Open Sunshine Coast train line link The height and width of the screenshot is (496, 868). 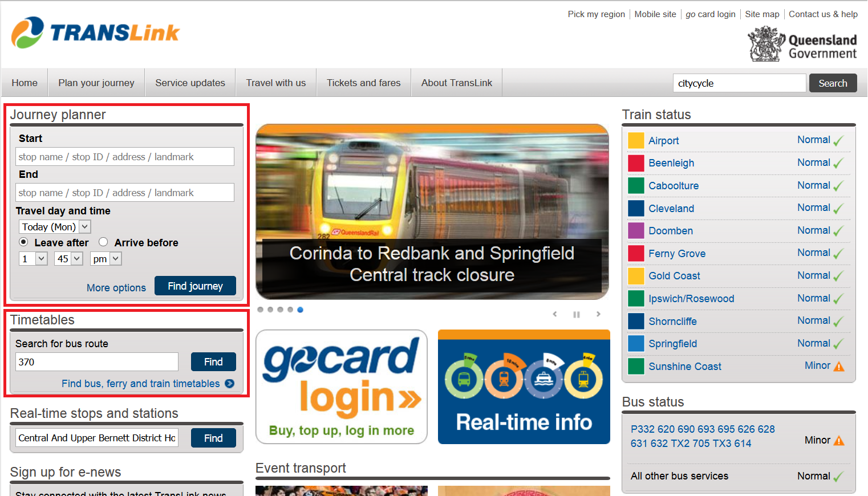[685, 367]
